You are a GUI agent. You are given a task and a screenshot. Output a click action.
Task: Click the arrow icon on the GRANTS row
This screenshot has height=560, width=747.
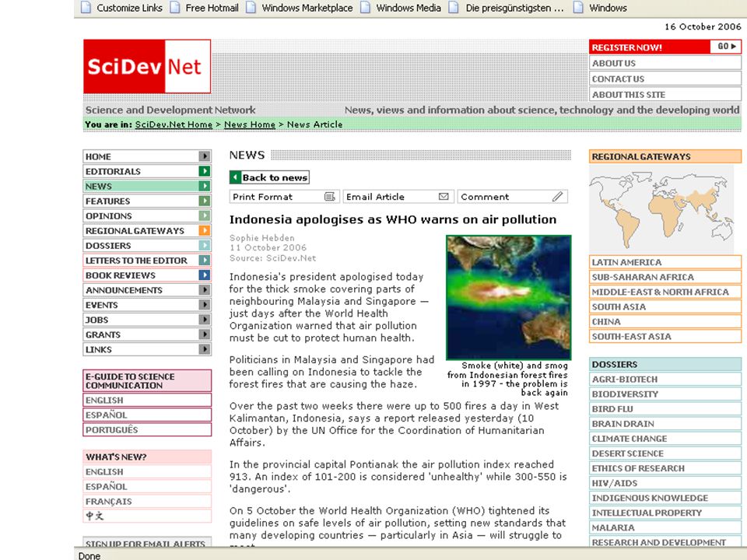pos(205,334)
